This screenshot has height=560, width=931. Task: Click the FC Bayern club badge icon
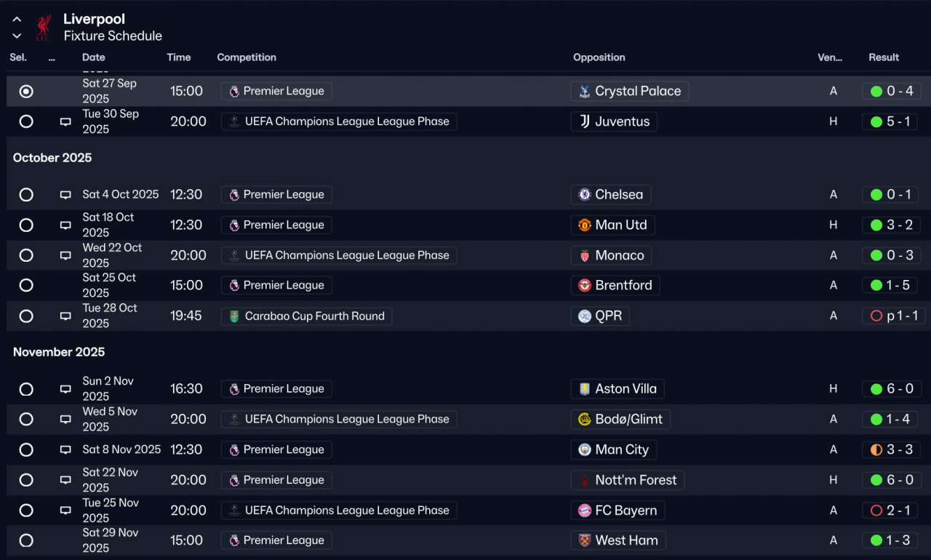coord(584,511)
